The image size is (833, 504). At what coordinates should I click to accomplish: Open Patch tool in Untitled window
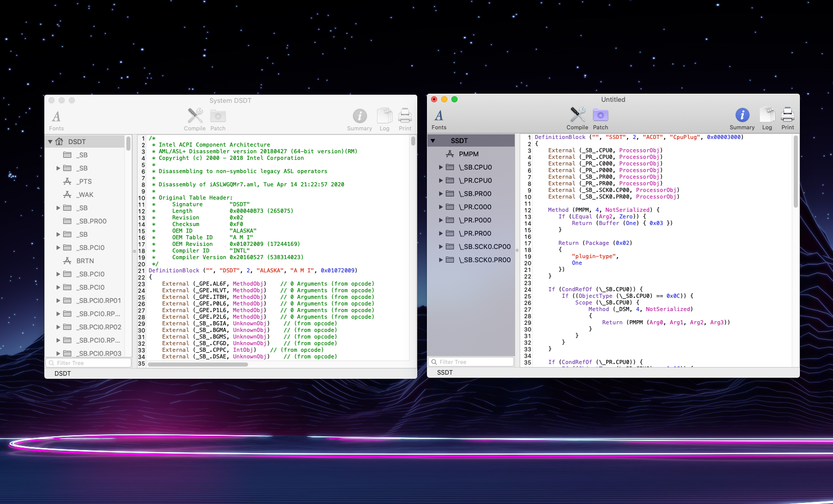point(600,115)
